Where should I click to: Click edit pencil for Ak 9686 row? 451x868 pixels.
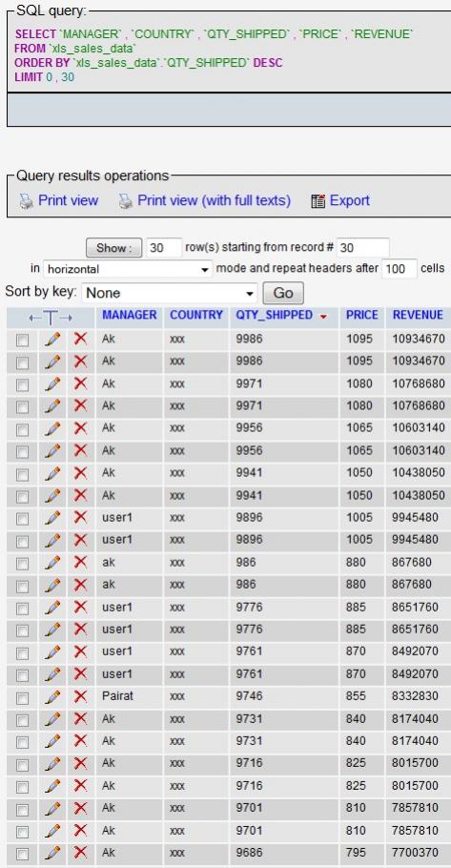click(x=52, y=853)
